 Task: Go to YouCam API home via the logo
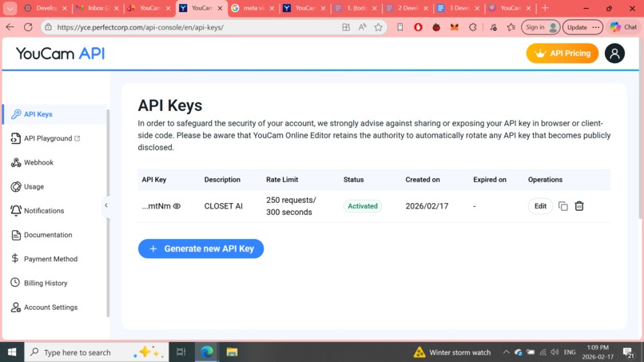click(61, 54)
